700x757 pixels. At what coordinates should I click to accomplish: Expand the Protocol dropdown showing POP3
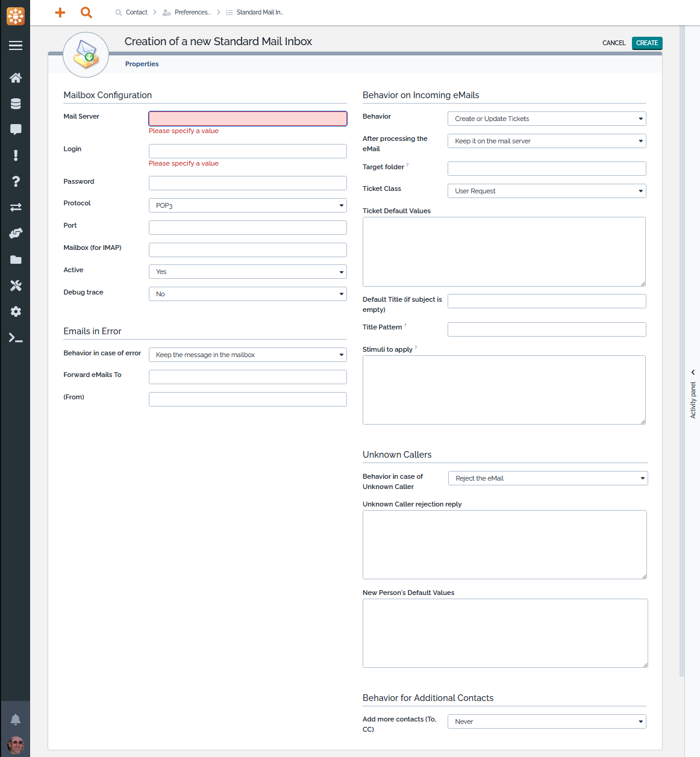(248, 205)
